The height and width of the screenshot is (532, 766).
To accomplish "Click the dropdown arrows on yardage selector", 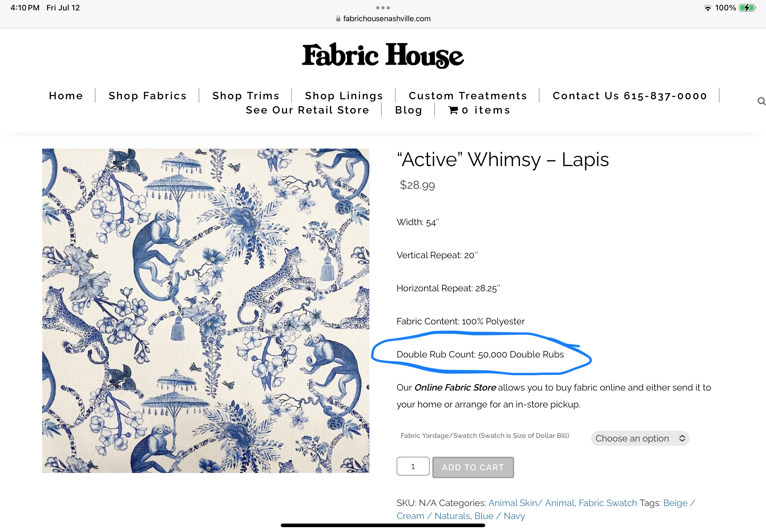I will click(682, 438).
